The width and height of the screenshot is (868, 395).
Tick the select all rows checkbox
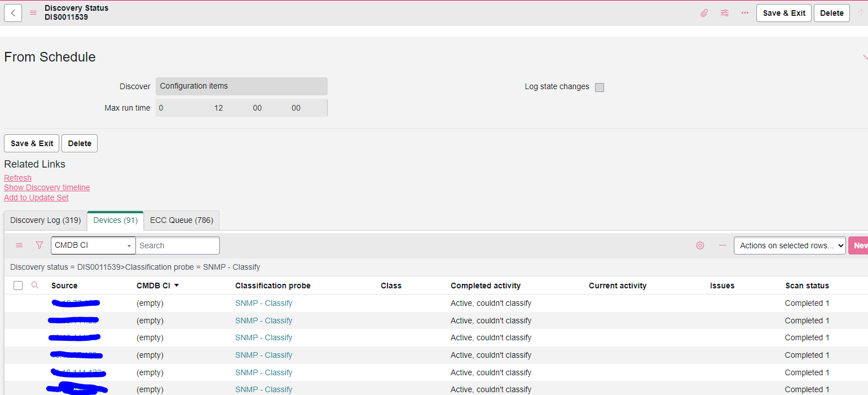pyautogui.click(x=18, y=286)
